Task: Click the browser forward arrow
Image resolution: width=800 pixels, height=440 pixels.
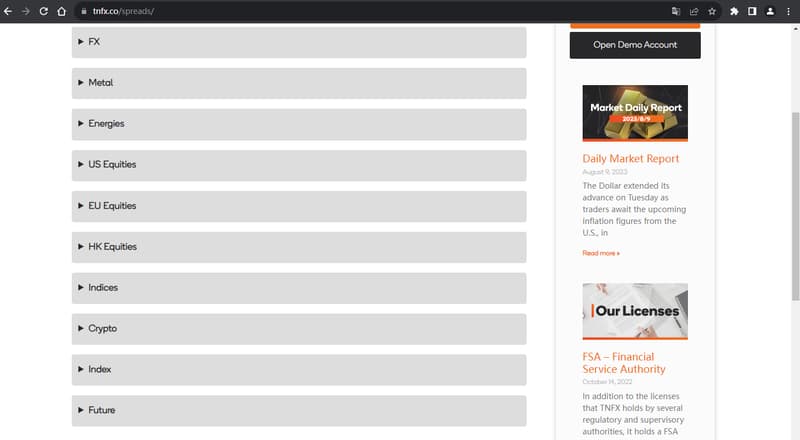Action: [x=26, y=11]
